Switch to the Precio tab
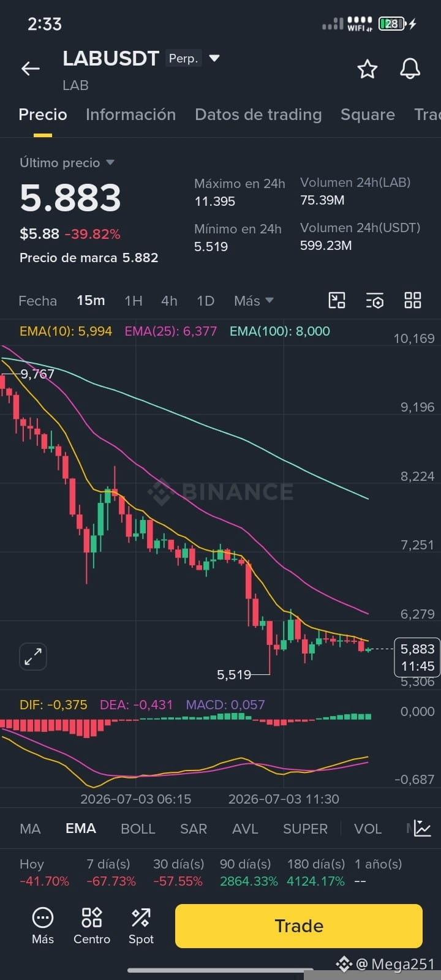The image size is (441, 980). point(43,115)
